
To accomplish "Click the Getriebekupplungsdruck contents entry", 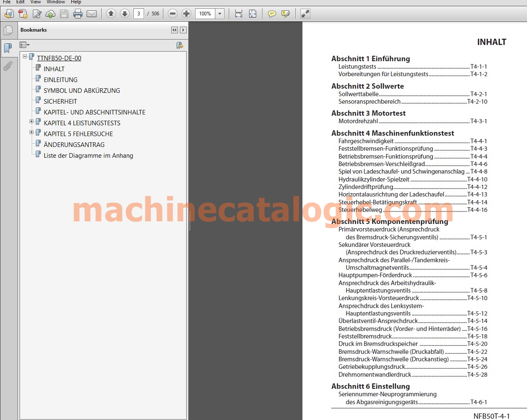I will [412, 367].
